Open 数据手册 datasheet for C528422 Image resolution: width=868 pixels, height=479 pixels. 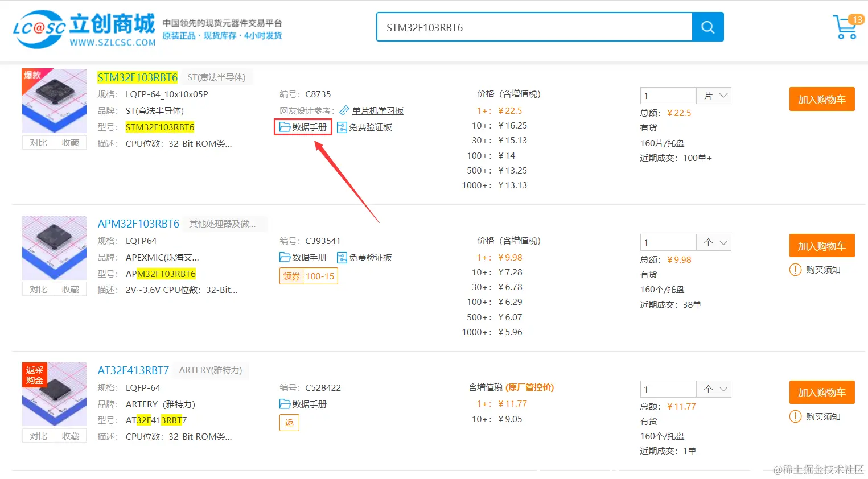(x=303, y=404)
